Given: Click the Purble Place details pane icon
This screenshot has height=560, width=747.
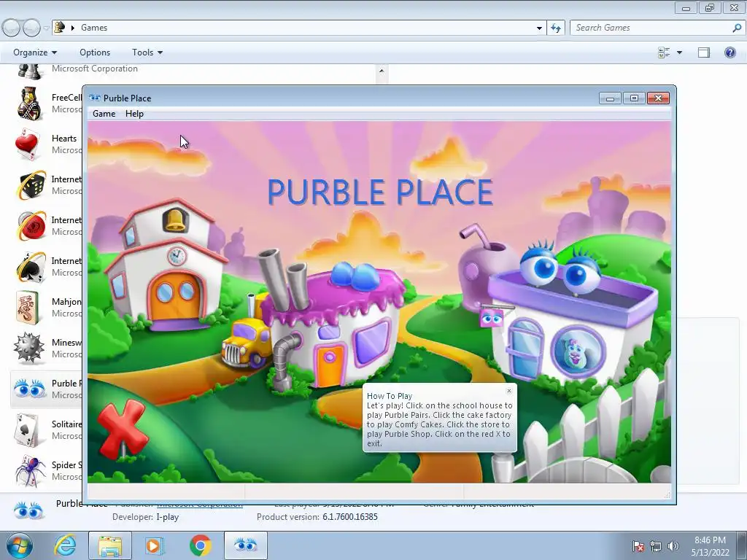Looking at the screenshot, I should click(x=28, y=510).
